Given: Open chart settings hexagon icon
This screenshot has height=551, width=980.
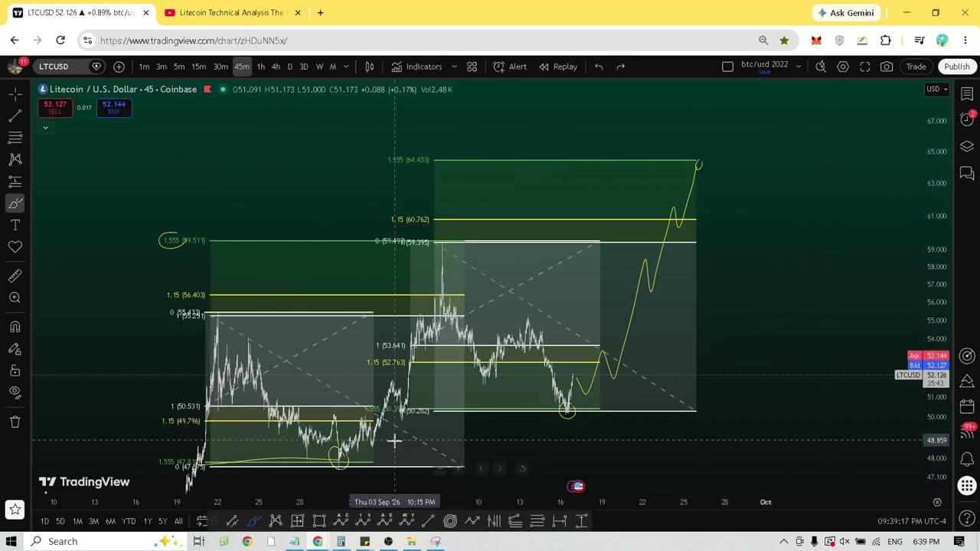Looking at the screenshot, I should pos(843,67).
